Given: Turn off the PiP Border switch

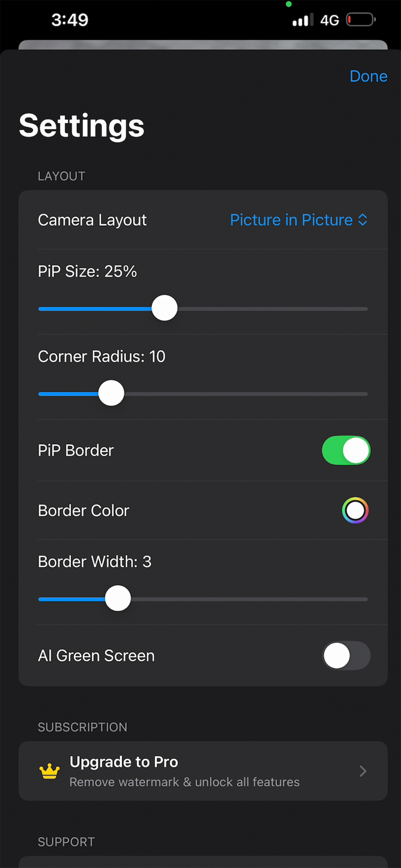Looking at the screenshot, I should [x=346, y=450].
